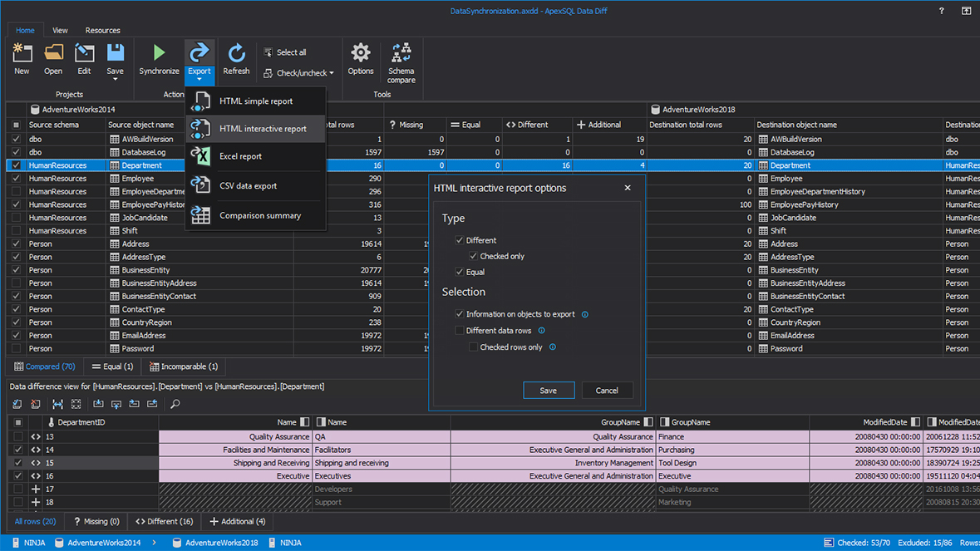Check all rows icon in data difference toolbar
The width and height of the screenshot is (980, 551).
17,404
